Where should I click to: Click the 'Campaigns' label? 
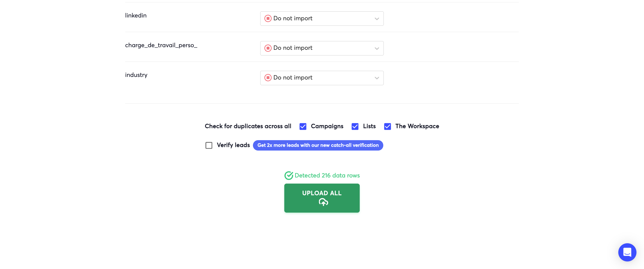coord(327,126)
